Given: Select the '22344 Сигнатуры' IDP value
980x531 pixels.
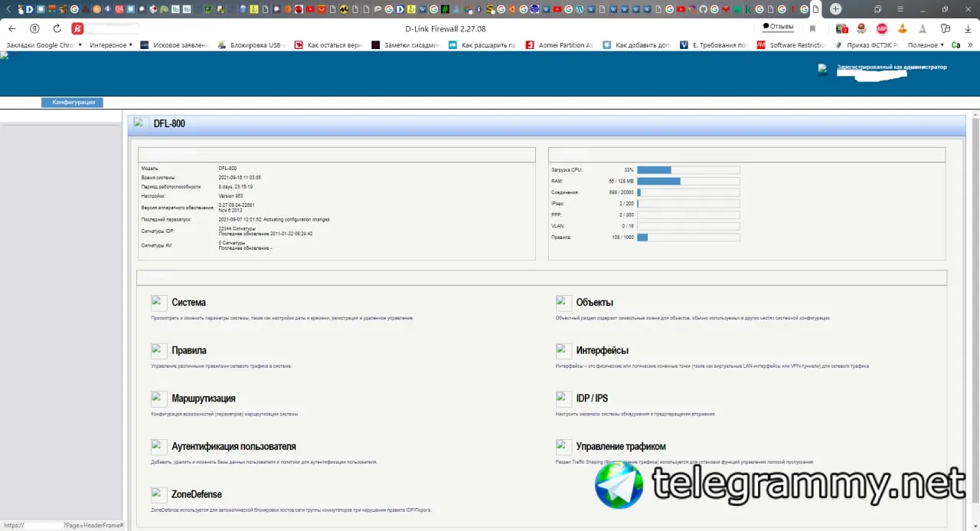Looking at the screenshot, I should point(237,228).
